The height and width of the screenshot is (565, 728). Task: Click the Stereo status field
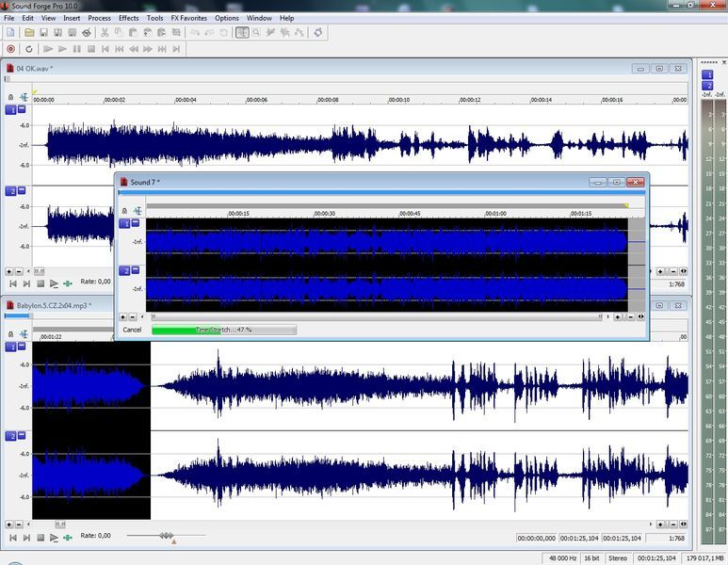[618, 558]
